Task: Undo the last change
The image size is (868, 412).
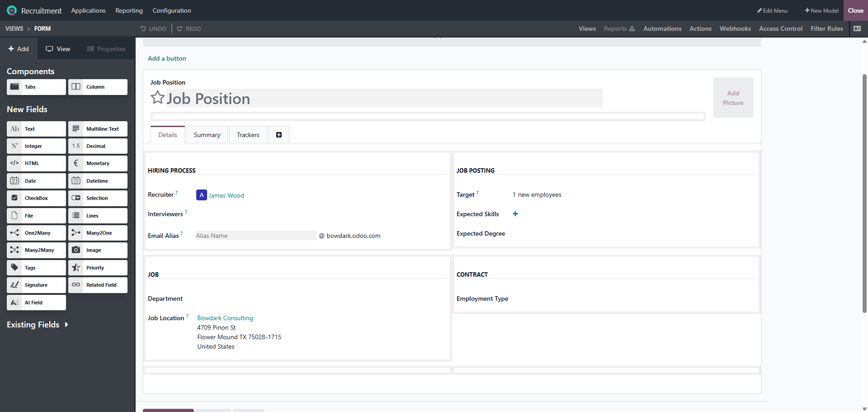Action: click(153, 28)
